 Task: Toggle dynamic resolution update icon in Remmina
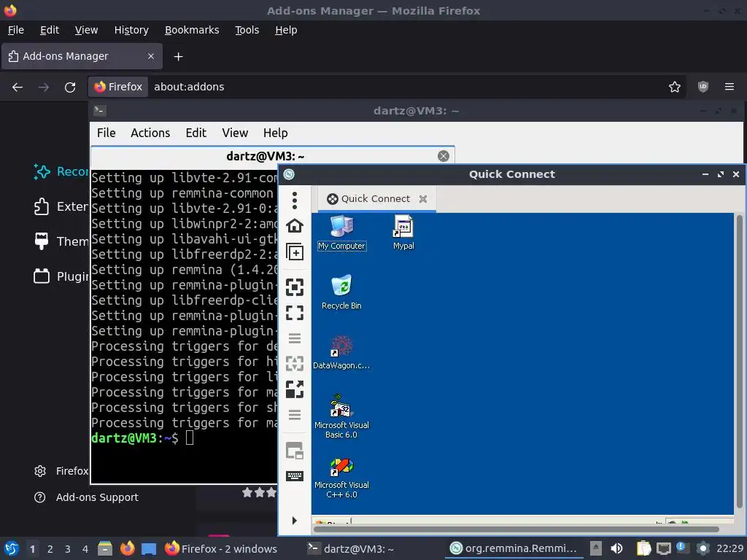click(295, 364)
